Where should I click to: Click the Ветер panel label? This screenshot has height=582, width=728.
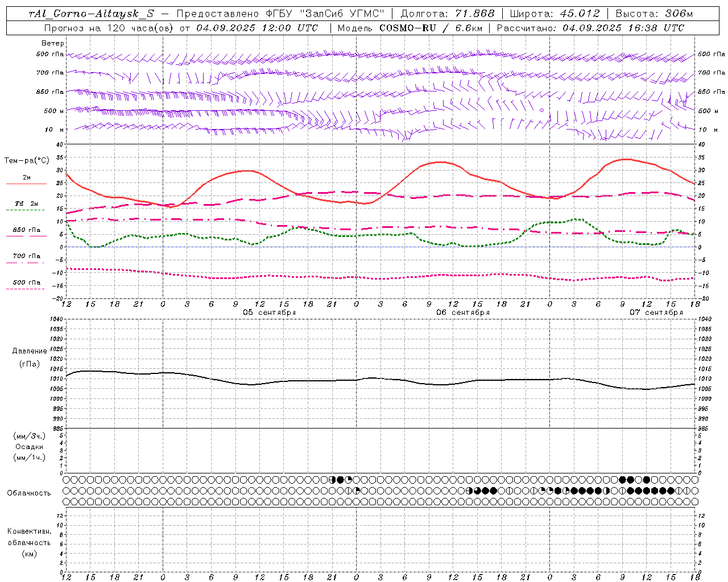(53, 43)
